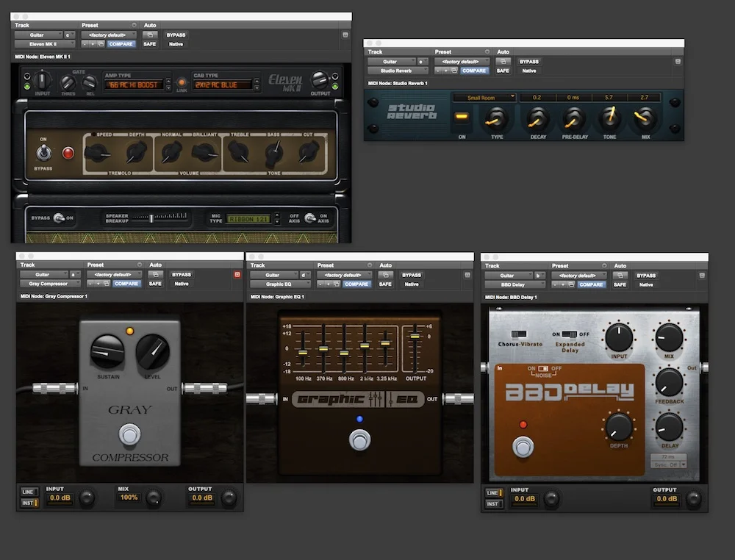This screenshot has width=735, height=560.
Task: Open the MIC TYPE Ribbon 121 selector
Action: (x=248, y=219)
